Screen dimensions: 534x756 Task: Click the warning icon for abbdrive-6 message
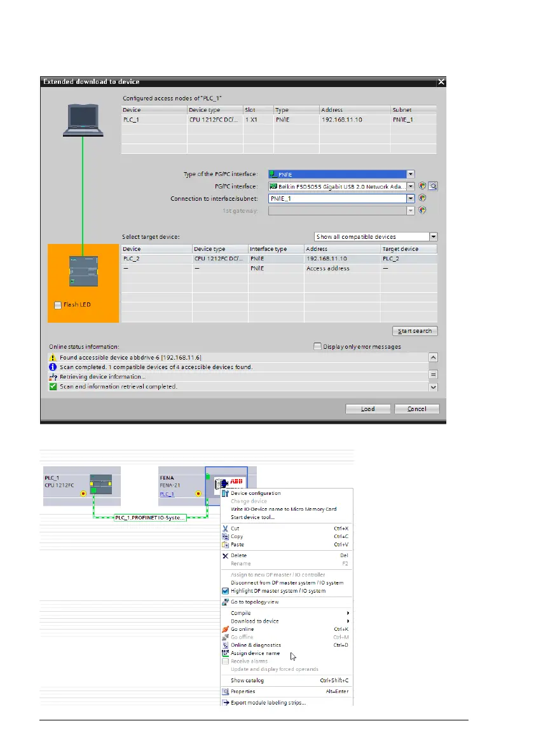[53, 358]
